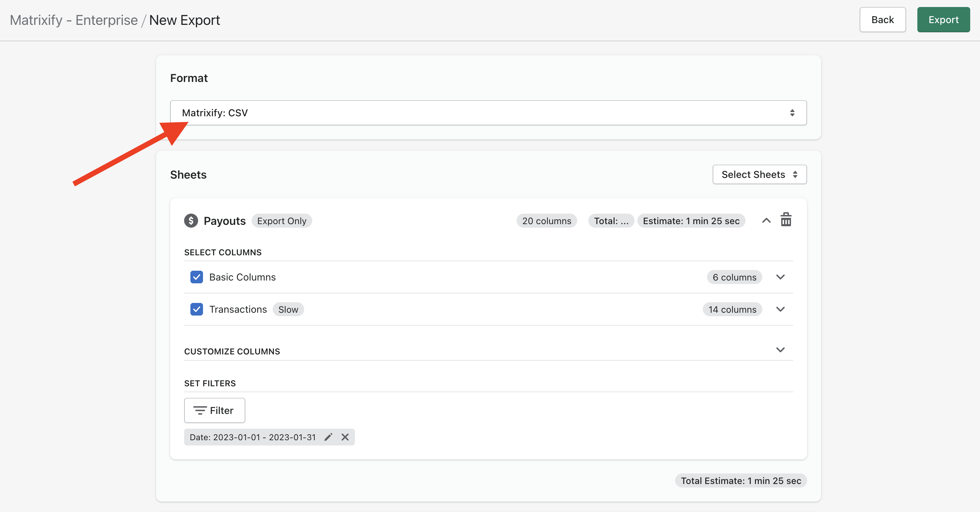Edit the Date filter with pencil icon
Image resolution: width=980 pixels, height=512 pixels.
tap(328, 437)
